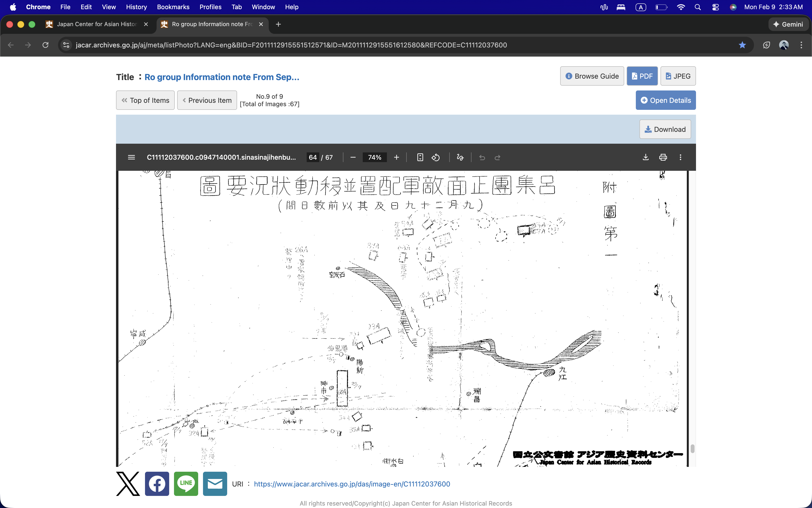Switch to JPEG view mode
The width and height of the screenshot is (812, 508).
point(678,76)
